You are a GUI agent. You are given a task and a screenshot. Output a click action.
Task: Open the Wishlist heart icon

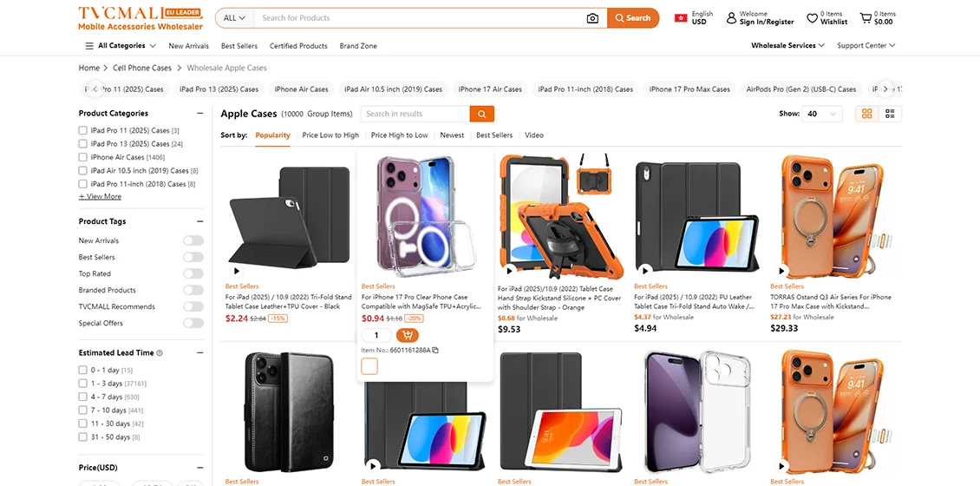813,17
